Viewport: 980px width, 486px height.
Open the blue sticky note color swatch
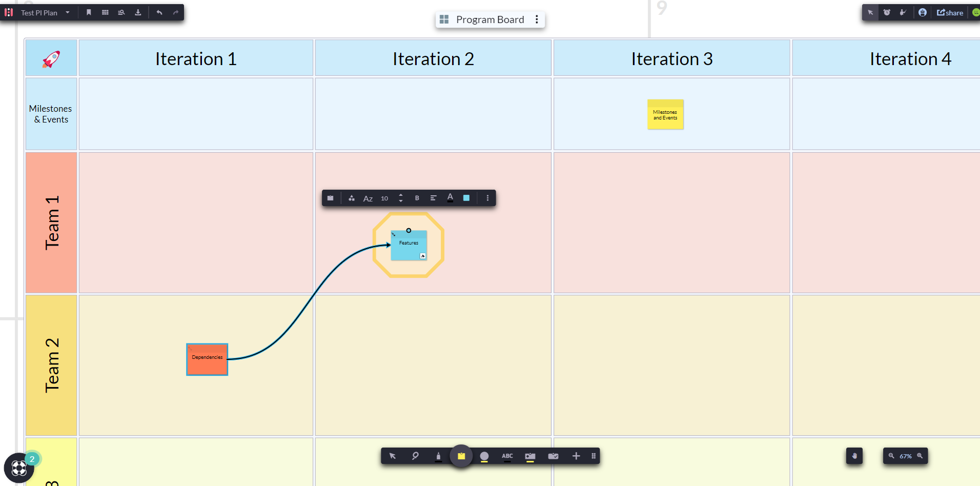point(466,198)
